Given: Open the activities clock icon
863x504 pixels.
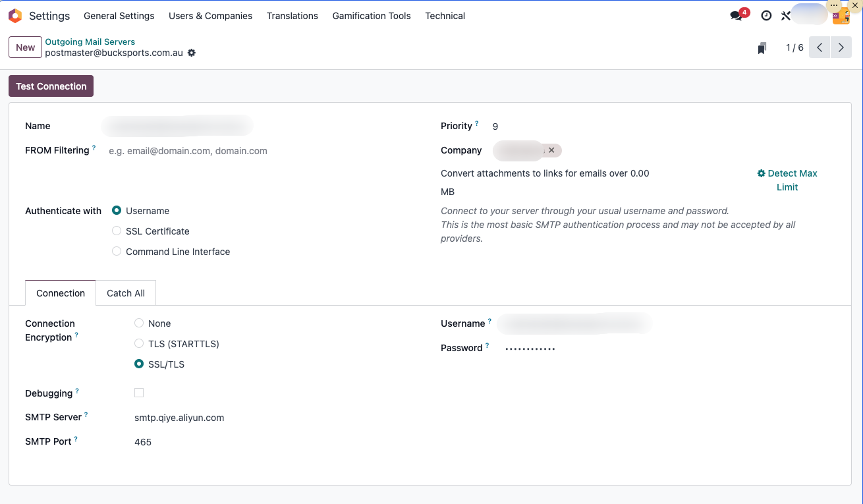Looking at the screenshot, I should pyautogui.click(x=766, y=16).
